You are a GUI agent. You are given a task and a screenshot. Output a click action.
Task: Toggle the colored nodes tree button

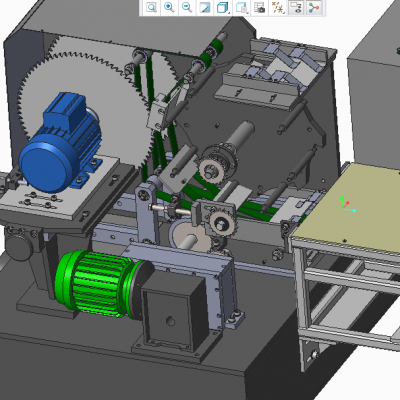314,7
